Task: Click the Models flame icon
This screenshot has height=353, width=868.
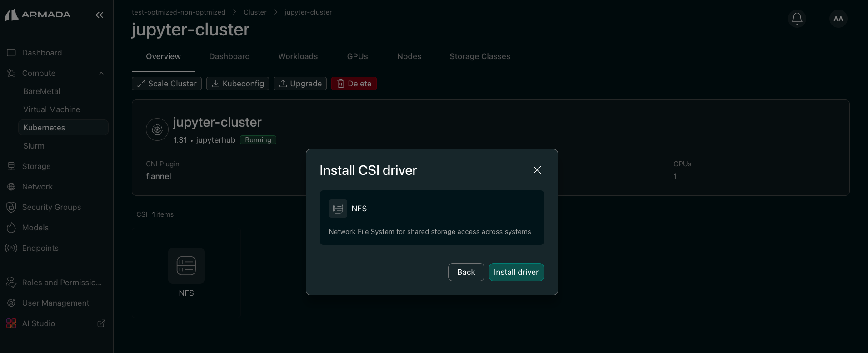Action: coord(11,228)
